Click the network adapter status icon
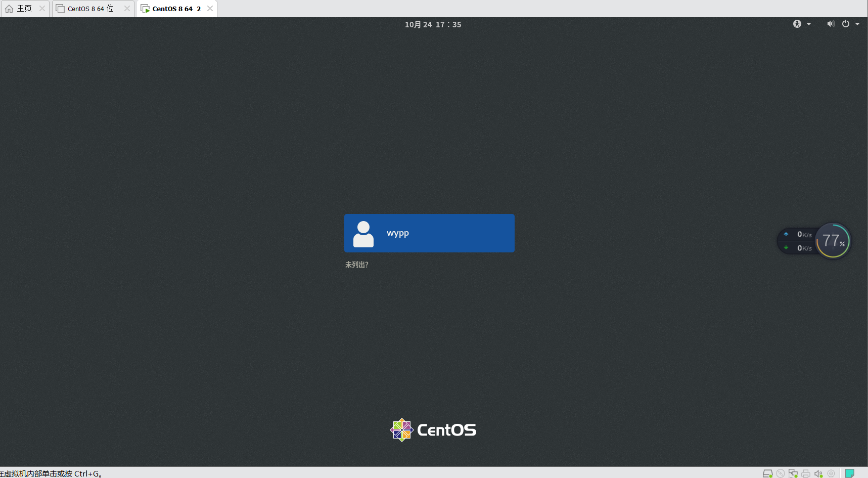868x478 pixels. pyautogui.click(x=793, y=473)
